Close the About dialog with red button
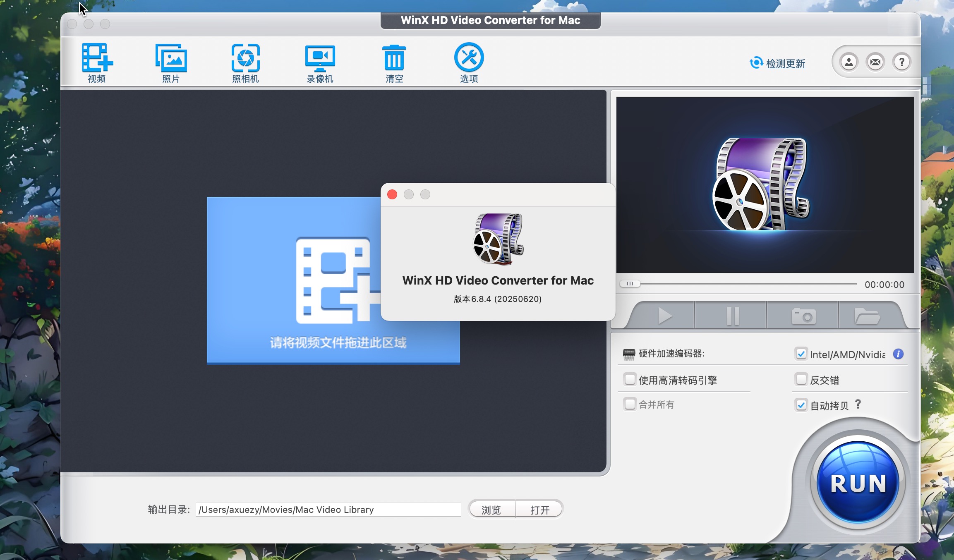Screen dimensions: 954x560 pyautogui.click(x=392, y=194)
